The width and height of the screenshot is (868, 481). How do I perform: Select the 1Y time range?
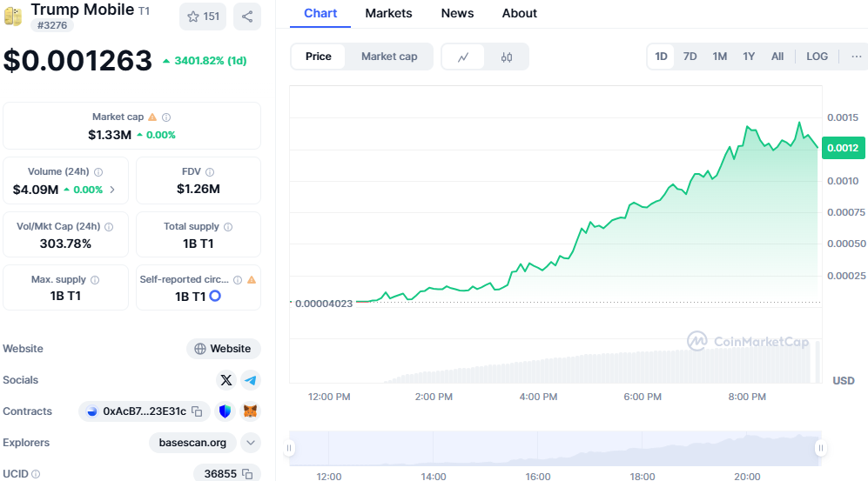click(749, 57)
